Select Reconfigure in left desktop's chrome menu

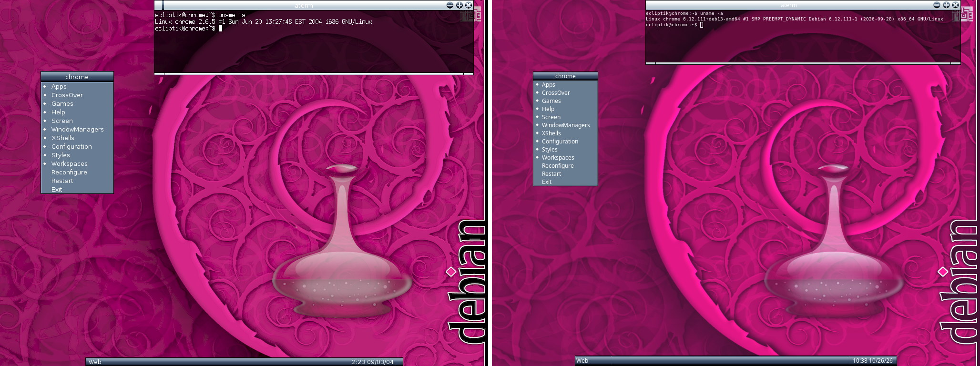77,172
